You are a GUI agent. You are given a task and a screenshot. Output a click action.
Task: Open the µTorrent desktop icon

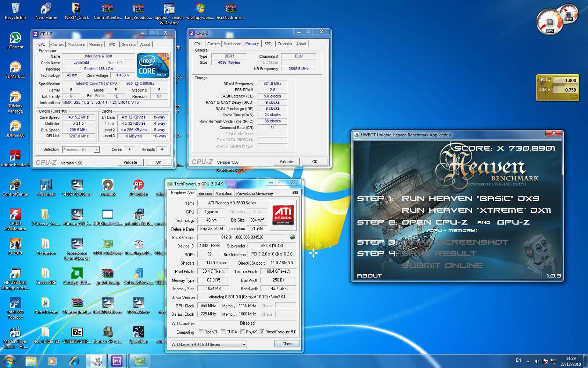(15, 40)
